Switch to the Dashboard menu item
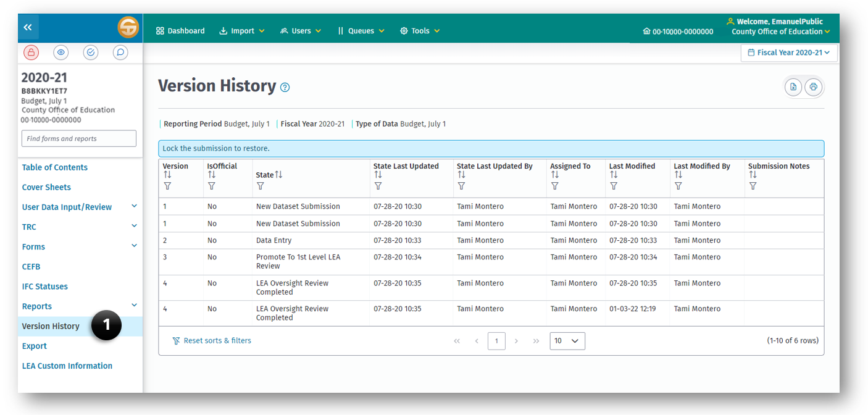This screenshot has height=415, width=868. tap(180, 30)
